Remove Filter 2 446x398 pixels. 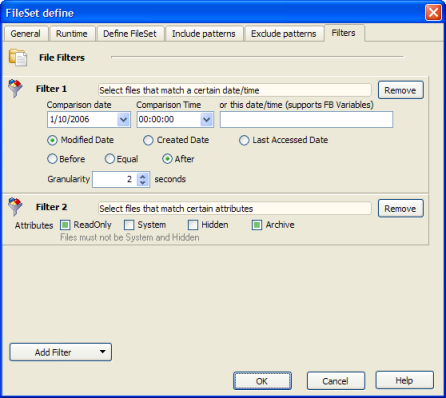(x=401, y=208)
